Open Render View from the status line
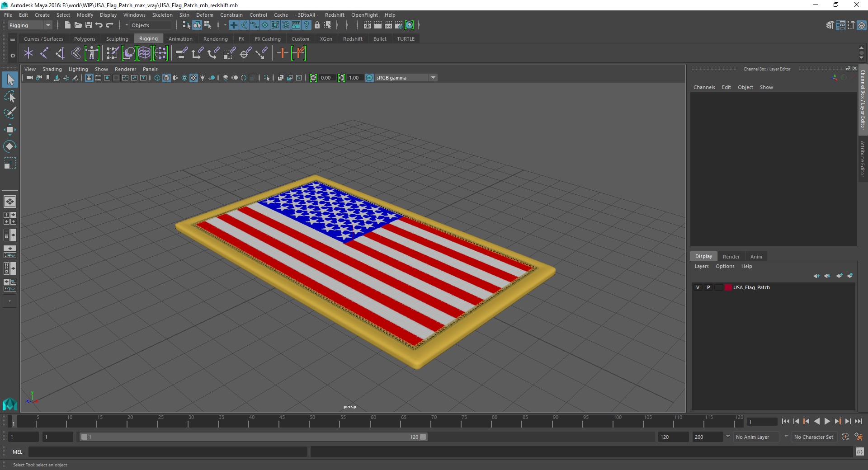 pyautogui.click(x=368, y=25)
